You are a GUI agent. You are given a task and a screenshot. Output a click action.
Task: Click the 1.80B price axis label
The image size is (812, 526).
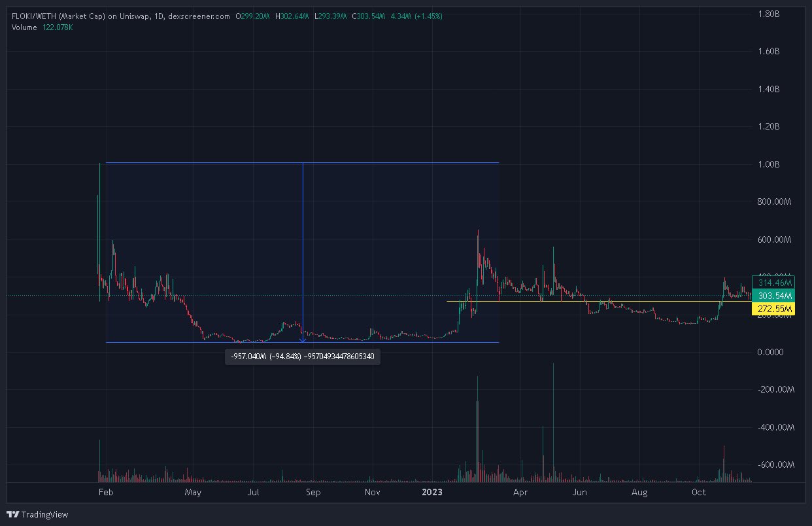pyautogui.click(x=768, y=13)
